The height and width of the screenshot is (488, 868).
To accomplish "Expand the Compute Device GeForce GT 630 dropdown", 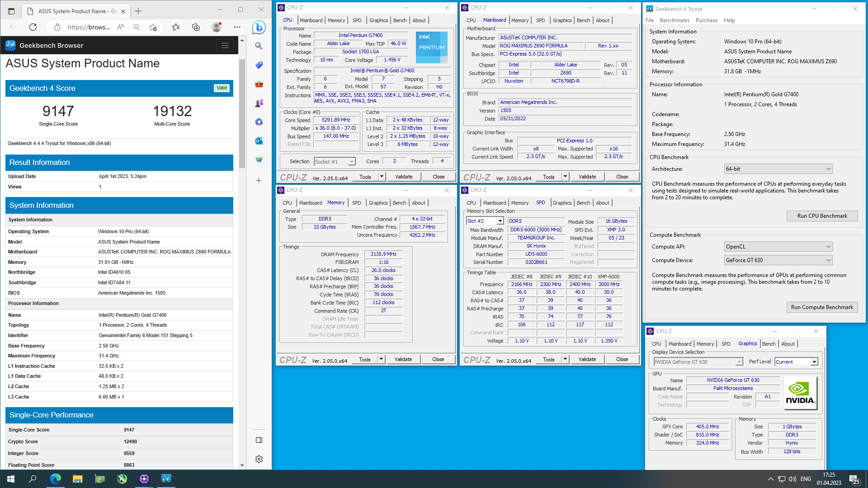I will pyautogui.click(x=829, y=260).
